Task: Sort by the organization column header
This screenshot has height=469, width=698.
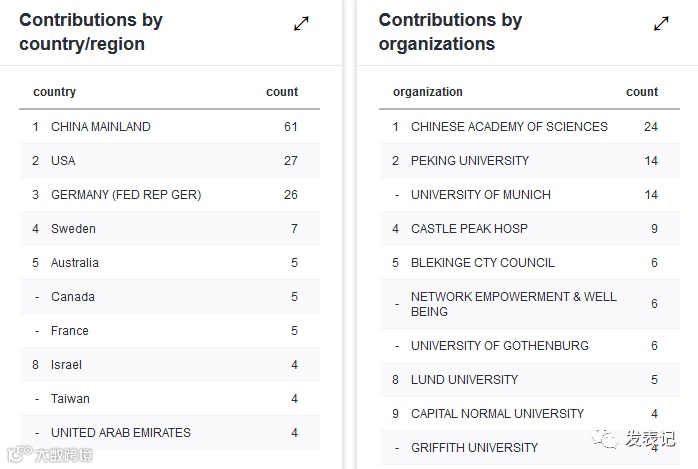Action: (x=428, y=92)
